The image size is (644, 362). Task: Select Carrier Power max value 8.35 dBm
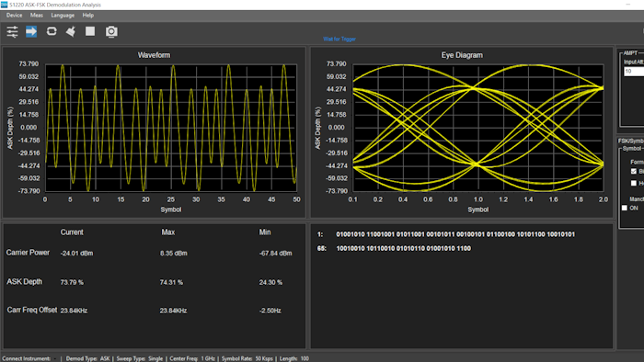point(173,254)
